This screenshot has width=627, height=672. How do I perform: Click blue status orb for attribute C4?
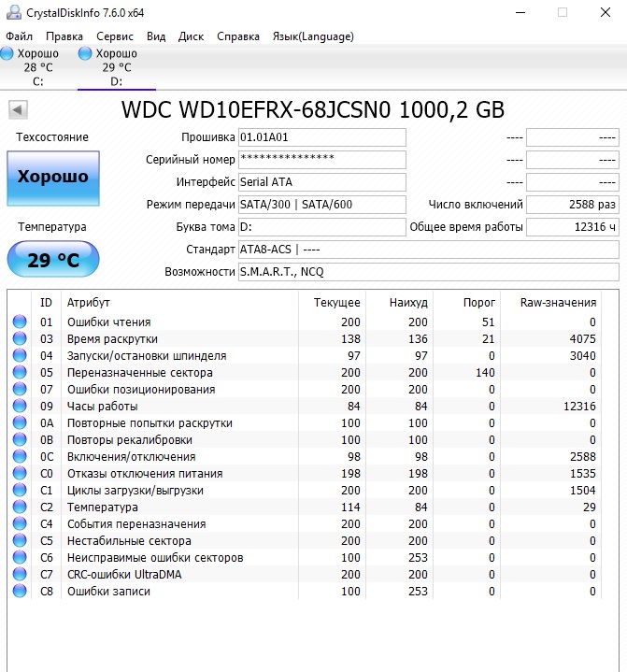pyautogui.click(x=20, y=523)
